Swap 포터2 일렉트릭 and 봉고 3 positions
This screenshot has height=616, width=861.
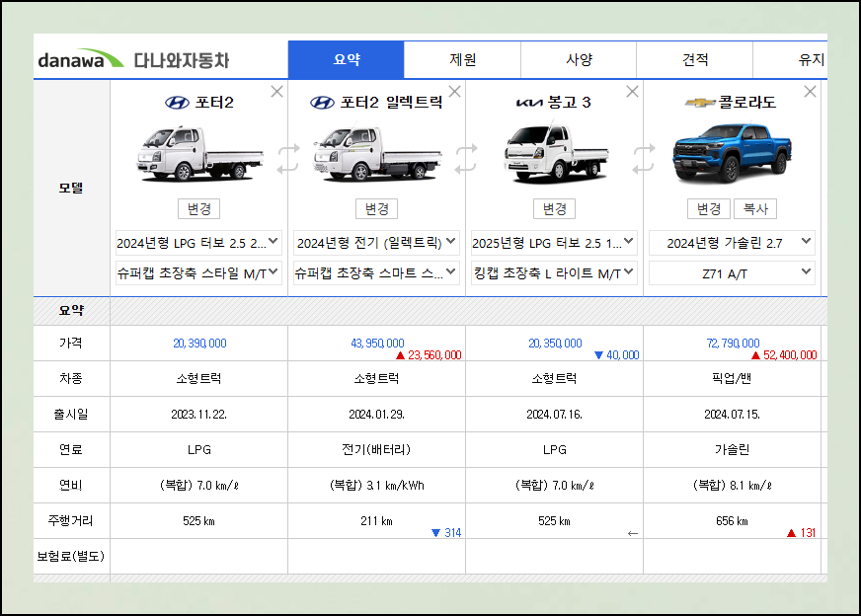(x=466, y=159)
